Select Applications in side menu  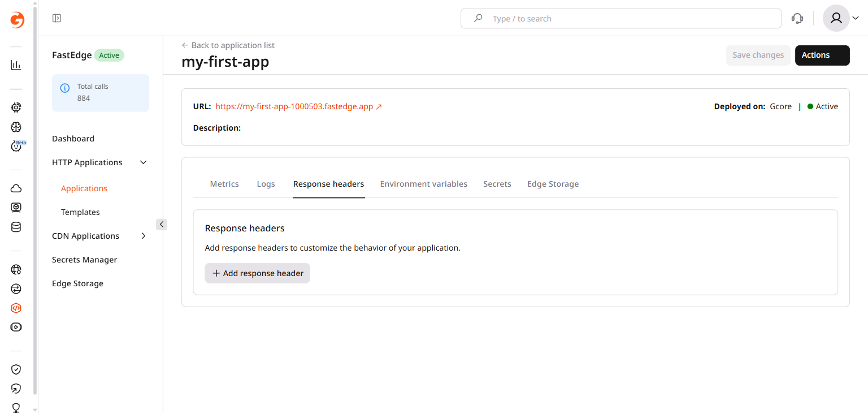[84, 188]
